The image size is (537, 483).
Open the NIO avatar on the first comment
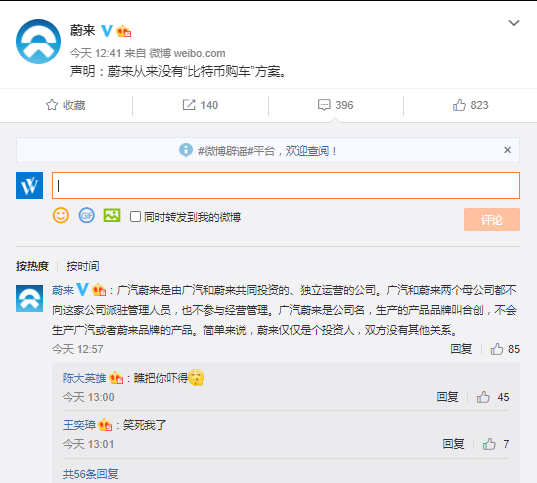[x=29, y=298]
